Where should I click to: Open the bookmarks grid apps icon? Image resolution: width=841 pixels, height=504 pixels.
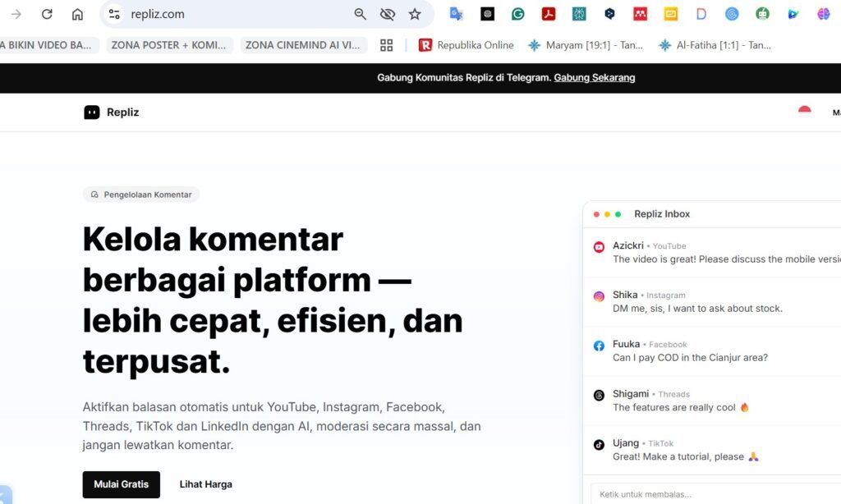coord(386,45)
